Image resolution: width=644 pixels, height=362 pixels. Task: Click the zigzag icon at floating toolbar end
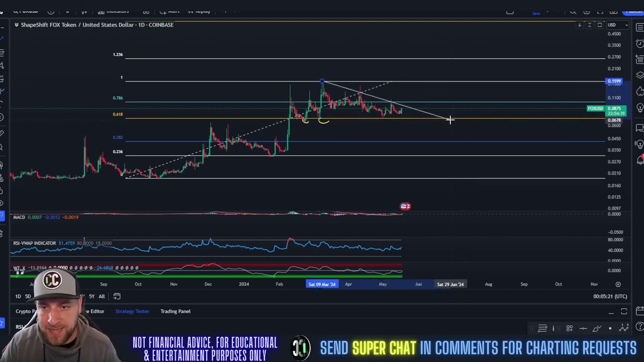624,328
